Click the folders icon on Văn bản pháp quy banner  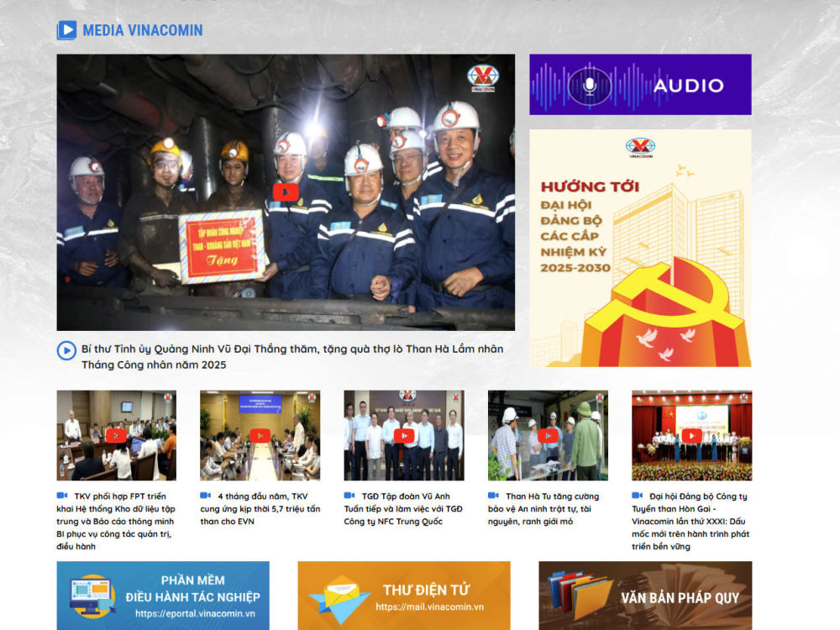pos(580,596)
